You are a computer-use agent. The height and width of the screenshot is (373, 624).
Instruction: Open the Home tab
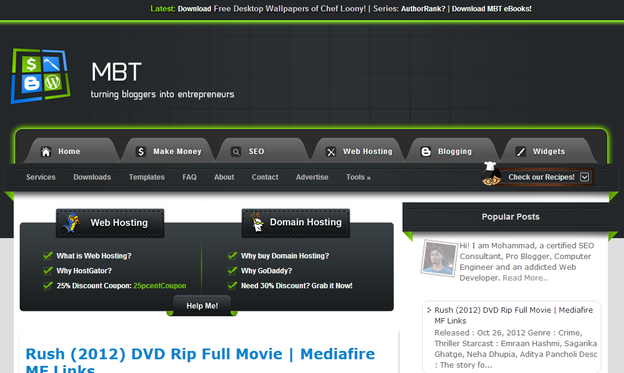[x=72, y=151]
